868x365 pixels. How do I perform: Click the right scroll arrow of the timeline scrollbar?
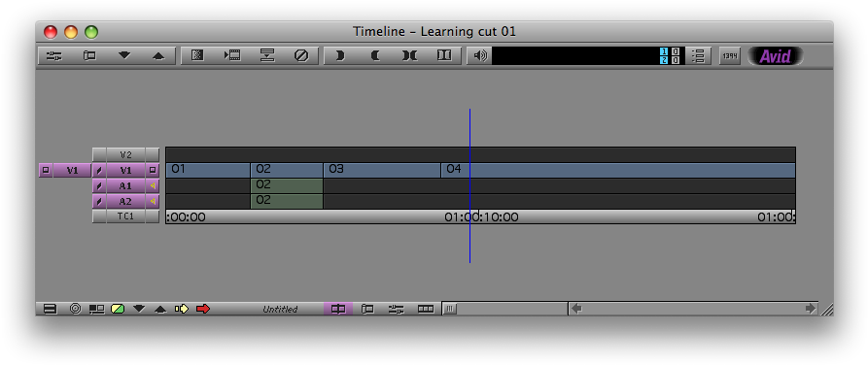(x=811, y=309)
